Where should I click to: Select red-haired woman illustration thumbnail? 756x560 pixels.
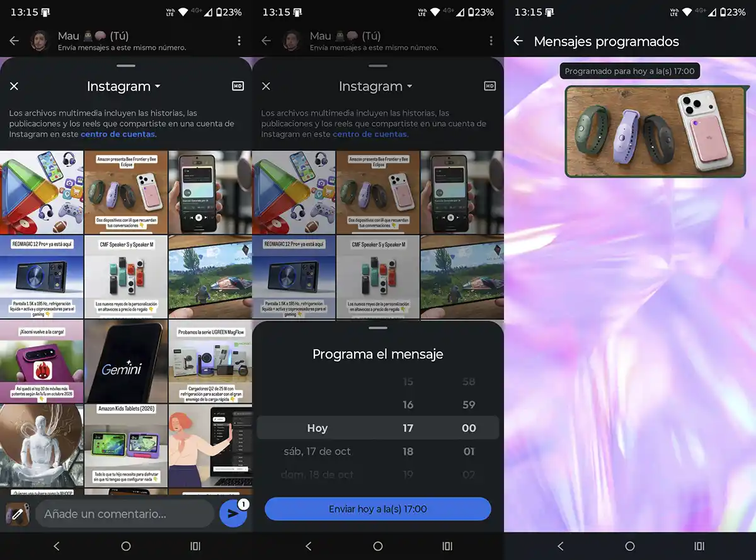click(210, 445)
